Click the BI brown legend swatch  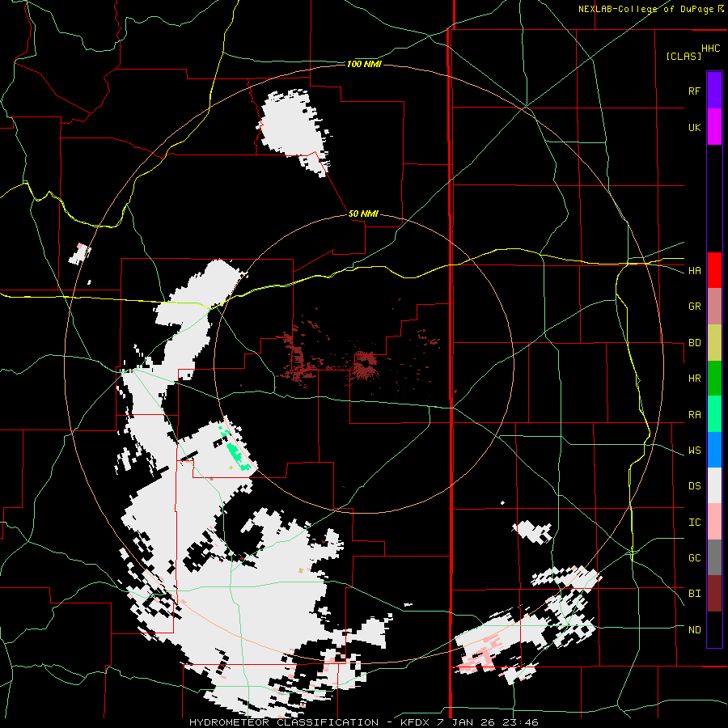point(714,594)
